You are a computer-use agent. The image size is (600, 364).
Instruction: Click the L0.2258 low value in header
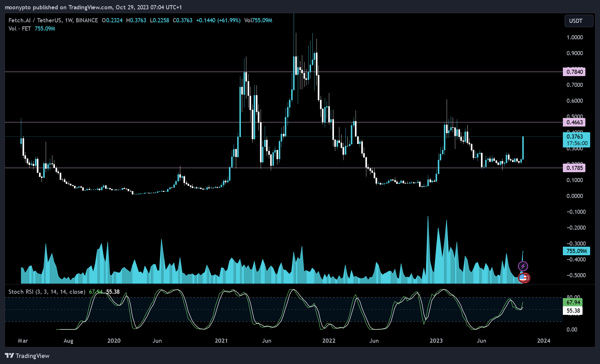tap(159, 20)
